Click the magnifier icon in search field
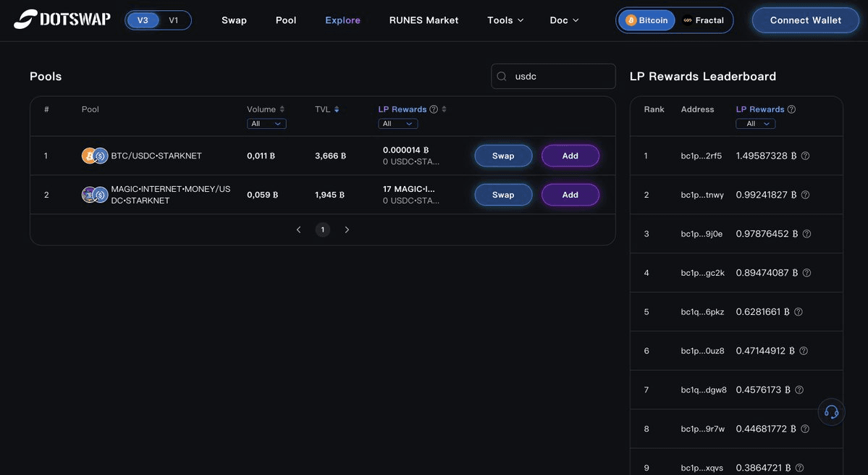868x475 pixels. point(502,77)
